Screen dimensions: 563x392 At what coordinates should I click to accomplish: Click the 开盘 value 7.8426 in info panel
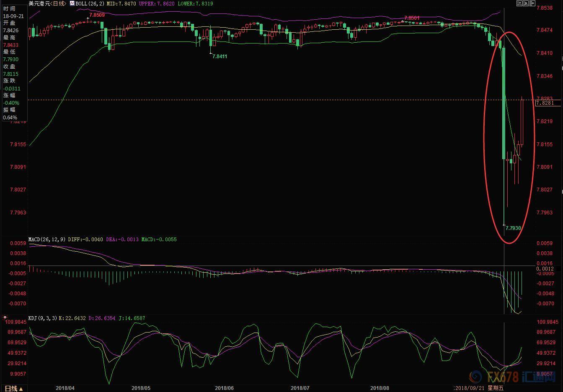(11, 31)
